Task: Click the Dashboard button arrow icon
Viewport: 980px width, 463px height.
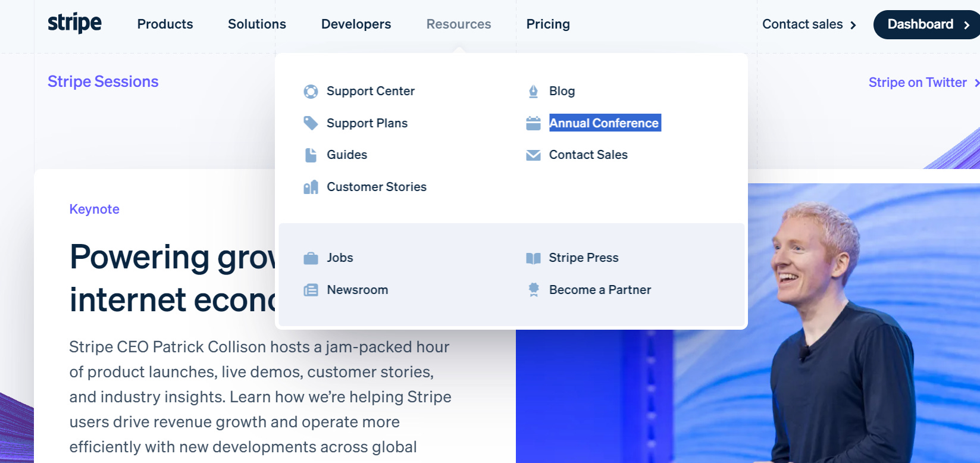Action: tap(967, 25)
